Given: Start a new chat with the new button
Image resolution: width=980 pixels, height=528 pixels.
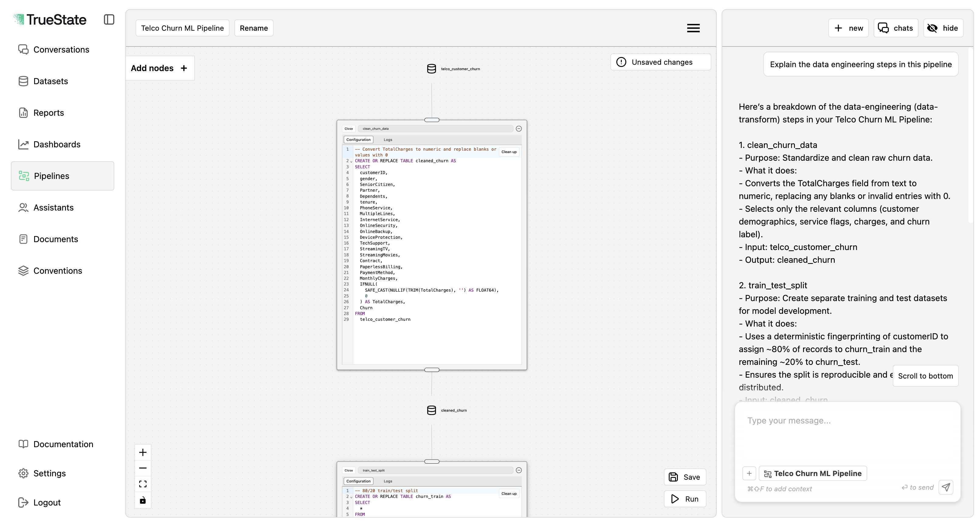Looking at the screenshot, I should [848, 28].
